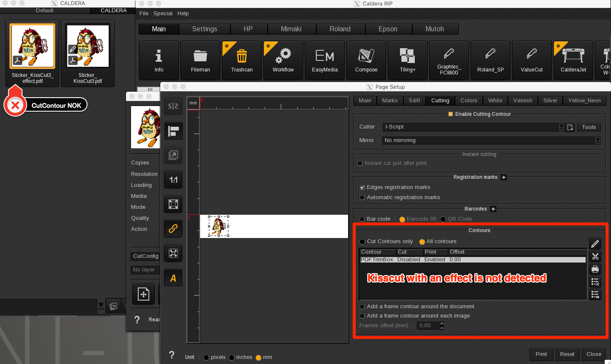Select the Cut Contours only option
Image resolution: width=611 pixels, height=364 pixels.
pos(362,242)
